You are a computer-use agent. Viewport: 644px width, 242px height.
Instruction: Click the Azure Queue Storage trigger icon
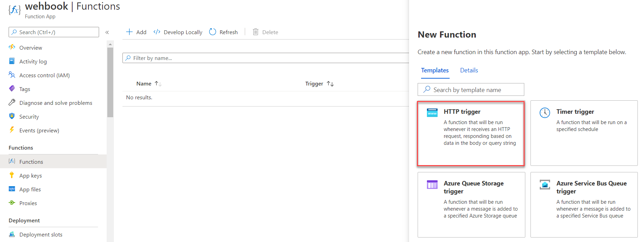coord(432,184)
